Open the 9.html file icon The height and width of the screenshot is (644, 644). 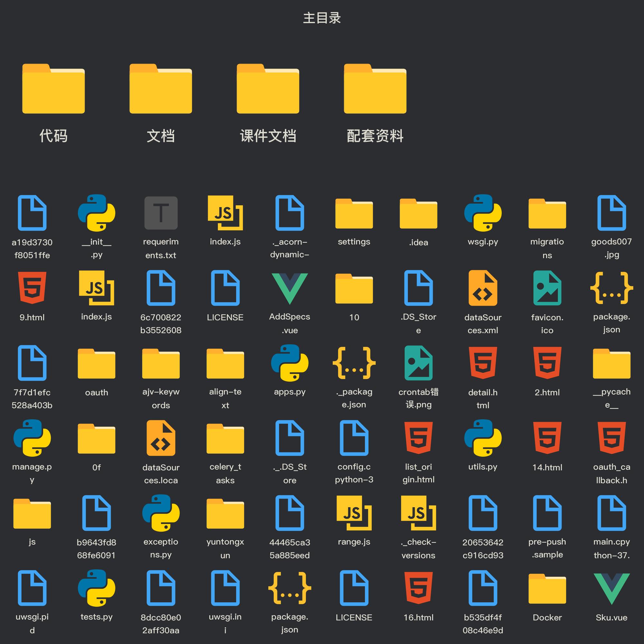point(32,288)
